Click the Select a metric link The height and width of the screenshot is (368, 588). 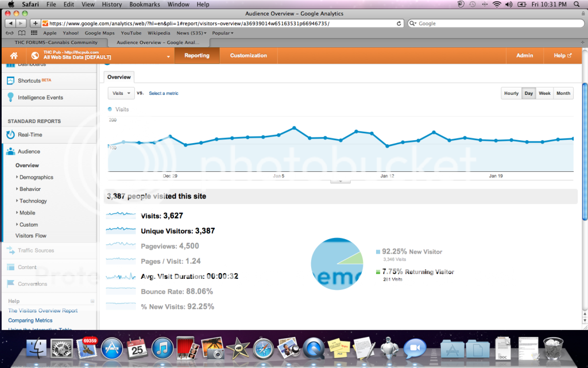pyautogui.click(x=164, y=93)
